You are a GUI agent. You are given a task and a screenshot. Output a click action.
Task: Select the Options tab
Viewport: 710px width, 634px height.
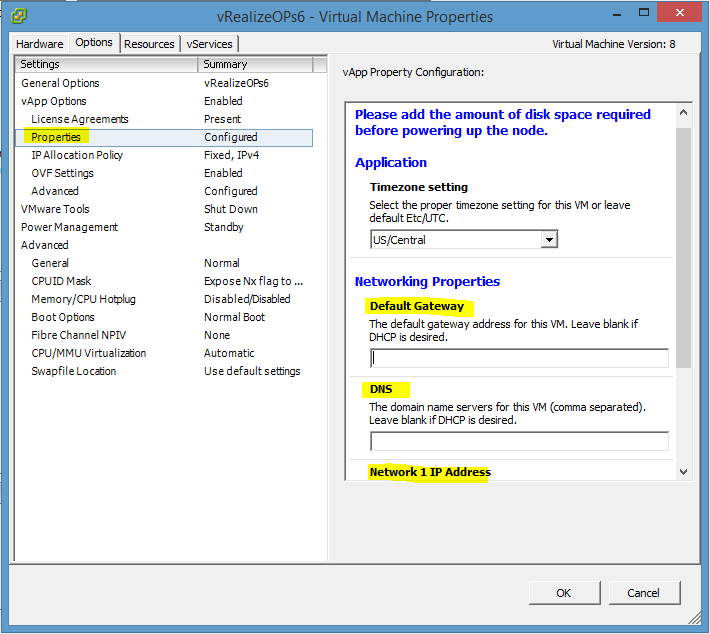coord(94,43)
